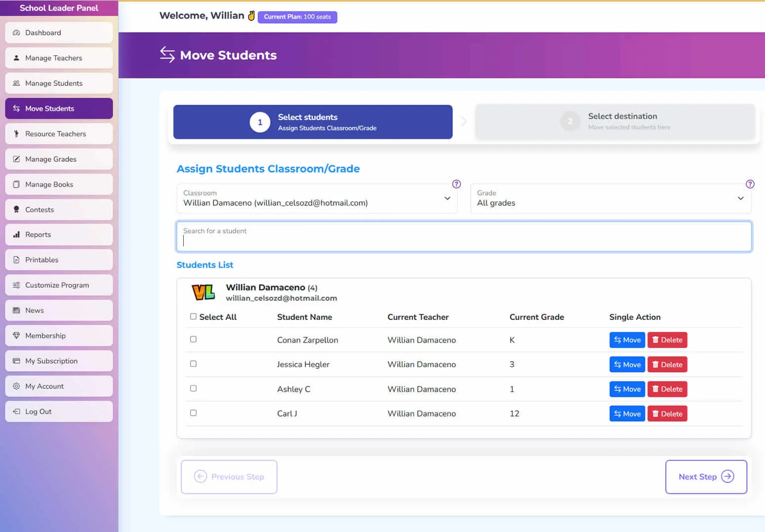Screen dimensions: 765x532
Task: Click the Dashboard gauge icon in sidebar
Action: coord(16,33)
